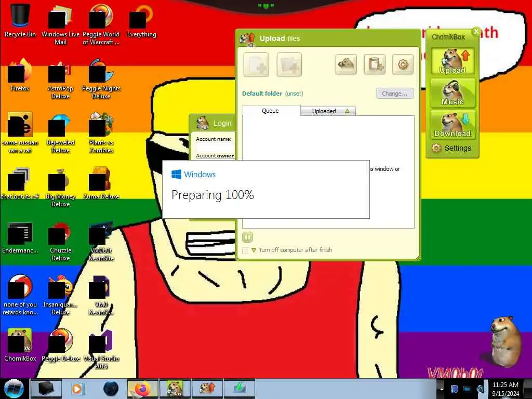
Task: Click the Firefox icon in the taskbar
Action: pos(143,389)
